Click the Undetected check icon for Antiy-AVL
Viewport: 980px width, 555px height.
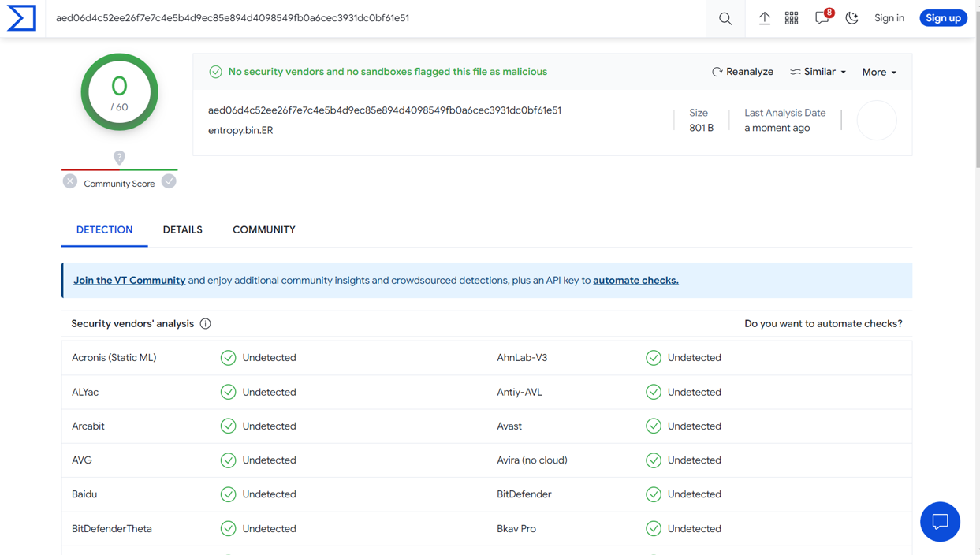tap(654, 392)
